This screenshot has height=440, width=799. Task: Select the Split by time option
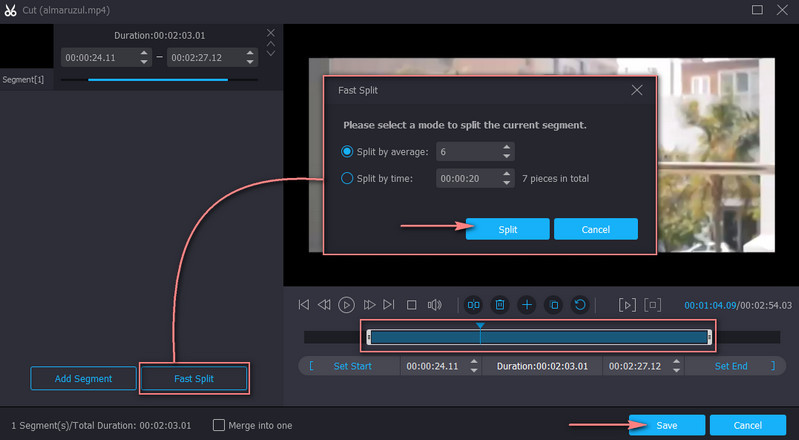[x=348, y=179]
